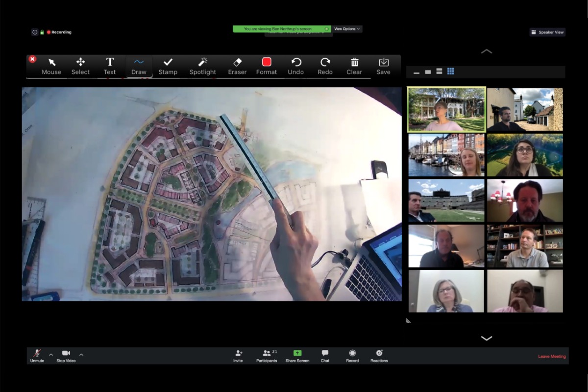This screenshot has width=588, height=392.
Task: Open the Participants panel
Action: click(267, 356)
